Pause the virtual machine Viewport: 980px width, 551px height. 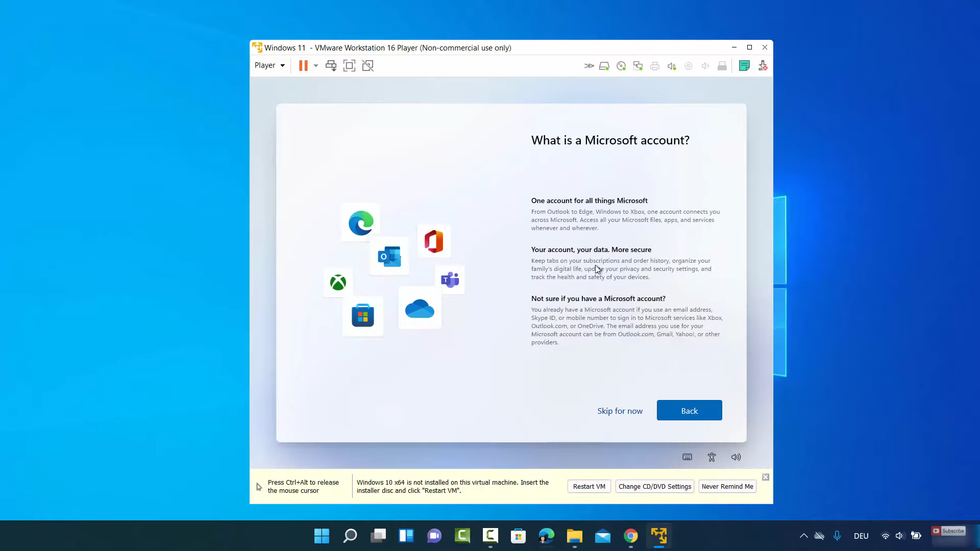tap(303, 65)
